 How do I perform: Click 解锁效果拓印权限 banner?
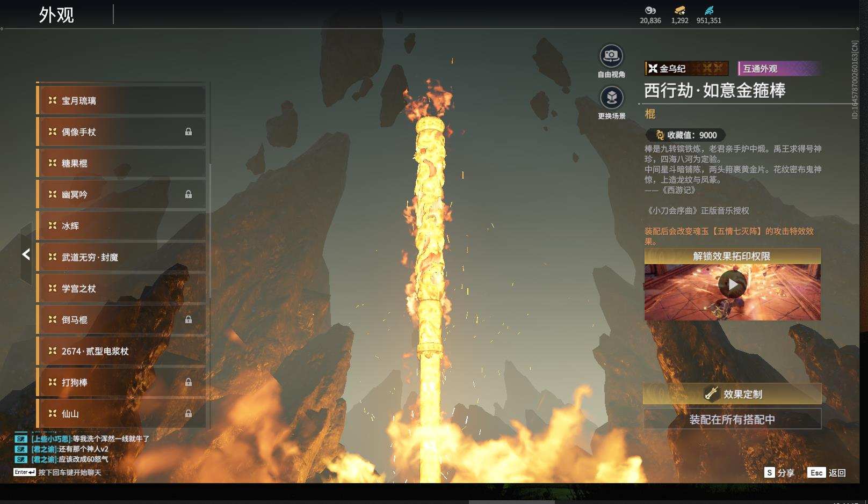pyautogui.click(x=732, y=256)
